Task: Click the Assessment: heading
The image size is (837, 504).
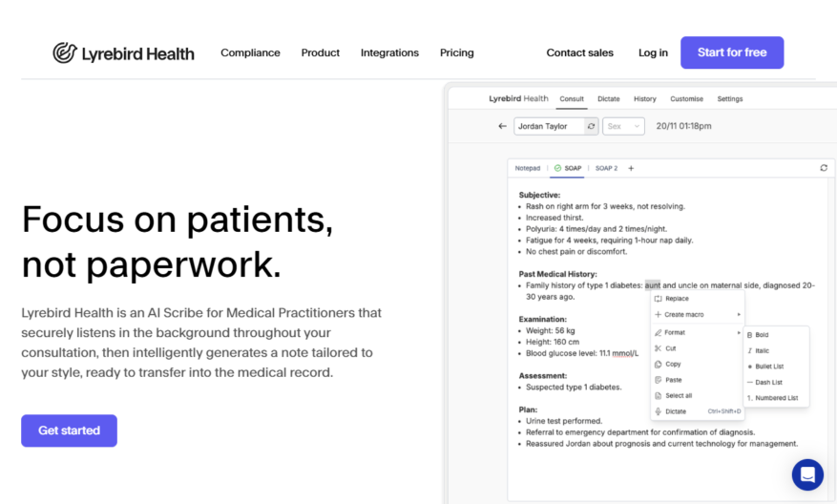Action: 543,375
